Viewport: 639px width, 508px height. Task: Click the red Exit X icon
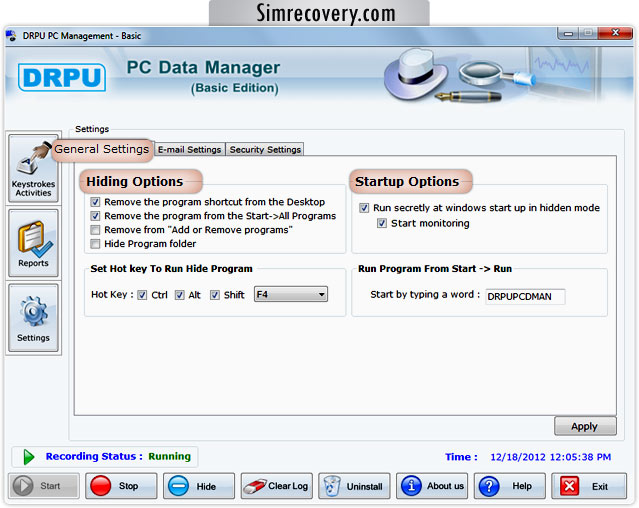(x=569, y=486)
